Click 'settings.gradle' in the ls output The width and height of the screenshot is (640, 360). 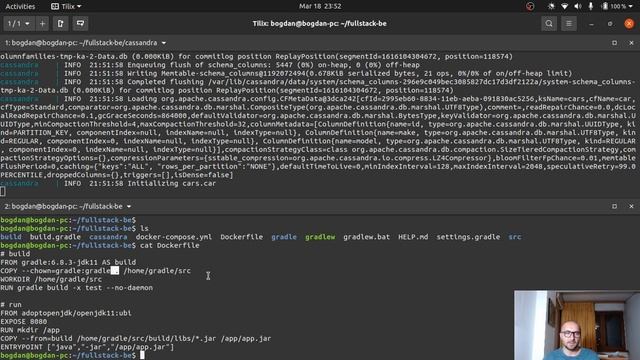coord(468,237)
